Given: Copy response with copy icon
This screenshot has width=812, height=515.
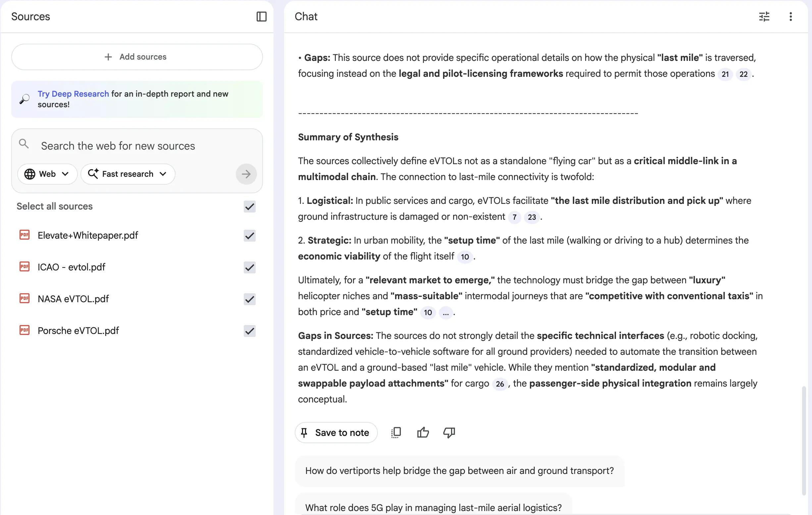Looking at the screenshot, I should (x=396, y=433).
